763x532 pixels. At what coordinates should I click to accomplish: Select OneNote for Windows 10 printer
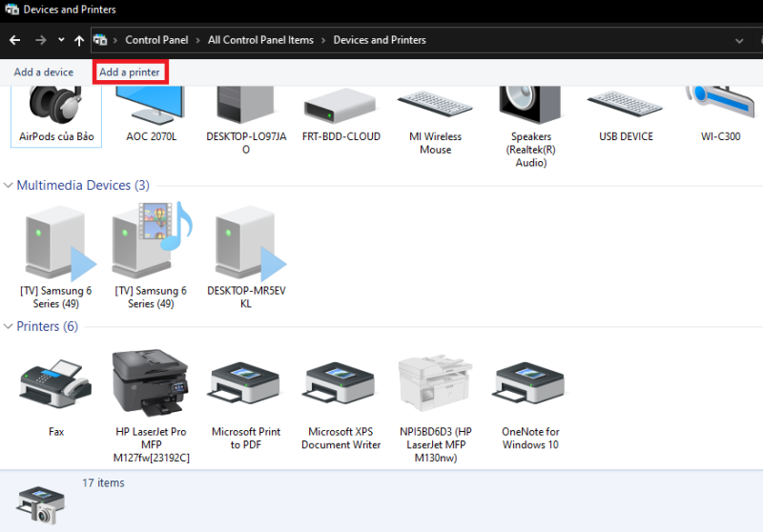coord(529,384)
